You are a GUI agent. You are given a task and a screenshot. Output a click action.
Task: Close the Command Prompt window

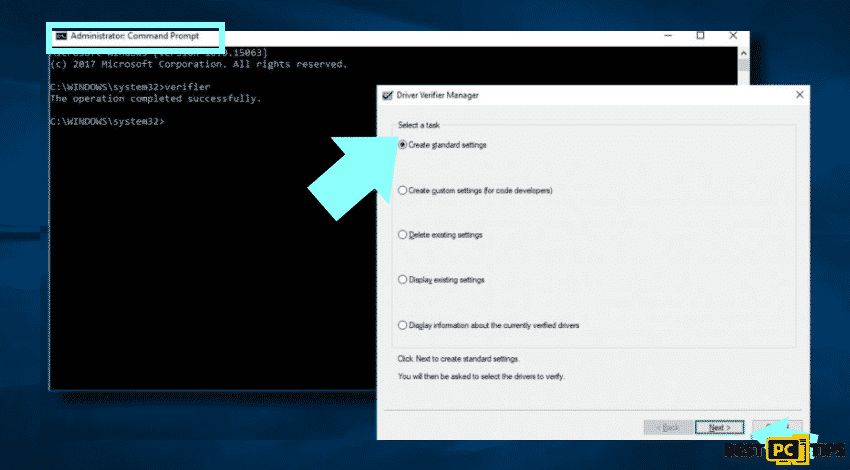[x=733, y=36]
